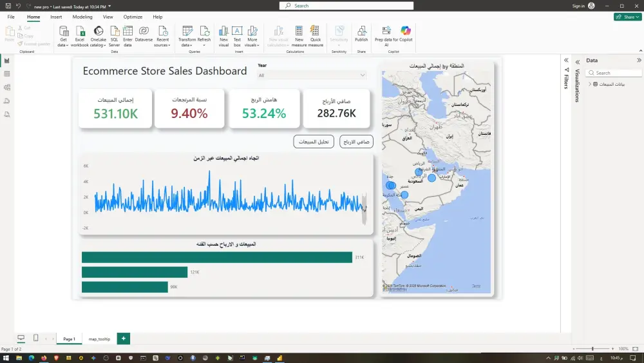Screen dimensions: 644x363
Task: Select the 531.10K total sales card
Action: coord(115,108)
